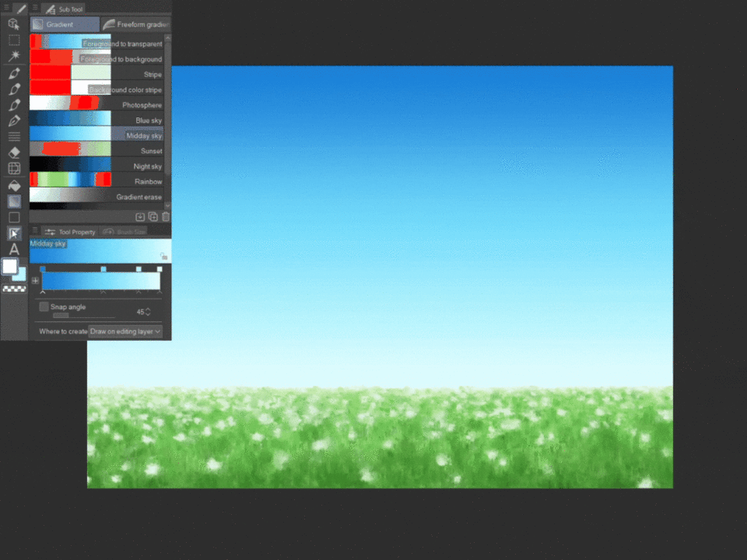The height and width of the screenshot is (560, 747).
Task: Choose the Blue sky gradient
Action: [96, 118]
